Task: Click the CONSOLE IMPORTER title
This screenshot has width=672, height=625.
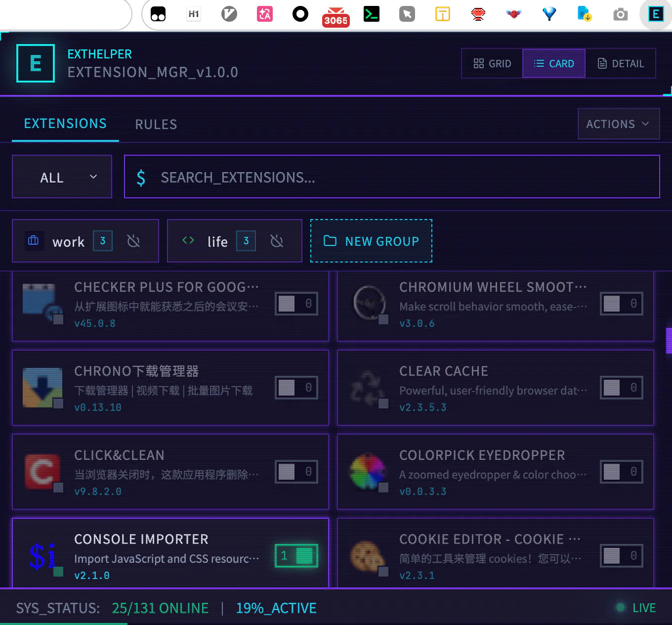Action: pos(141,539)
